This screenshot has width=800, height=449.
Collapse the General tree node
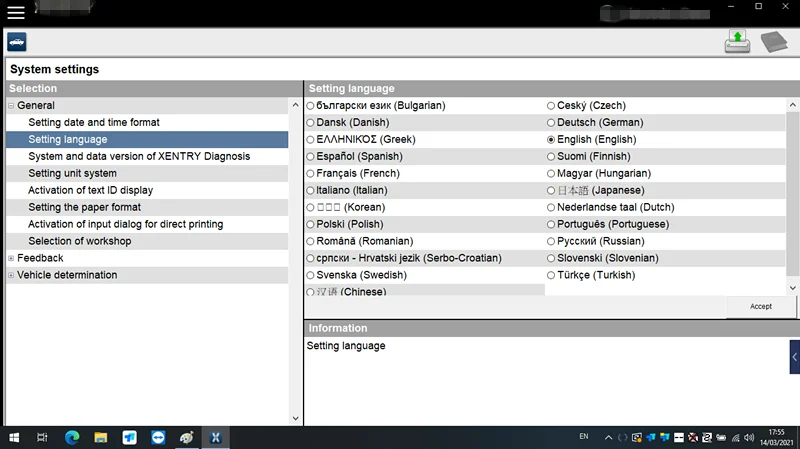coord(11,106)
